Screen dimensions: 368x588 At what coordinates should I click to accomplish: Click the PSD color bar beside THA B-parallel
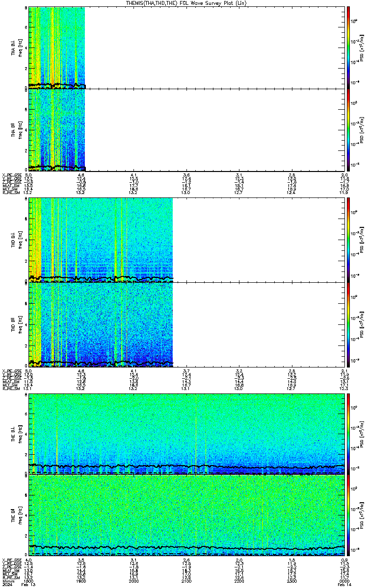pyautogui.click(x=348, y=130)
